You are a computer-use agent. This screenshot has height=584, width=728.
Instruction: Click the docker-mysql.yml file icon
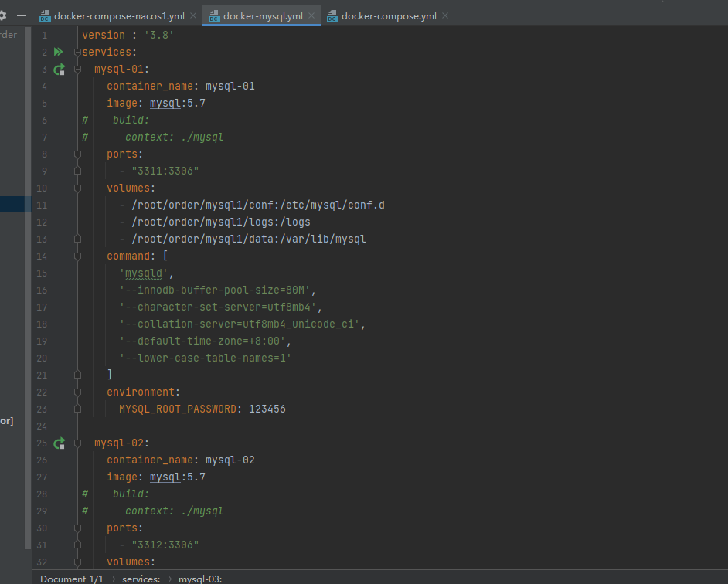tap(214, 16)
